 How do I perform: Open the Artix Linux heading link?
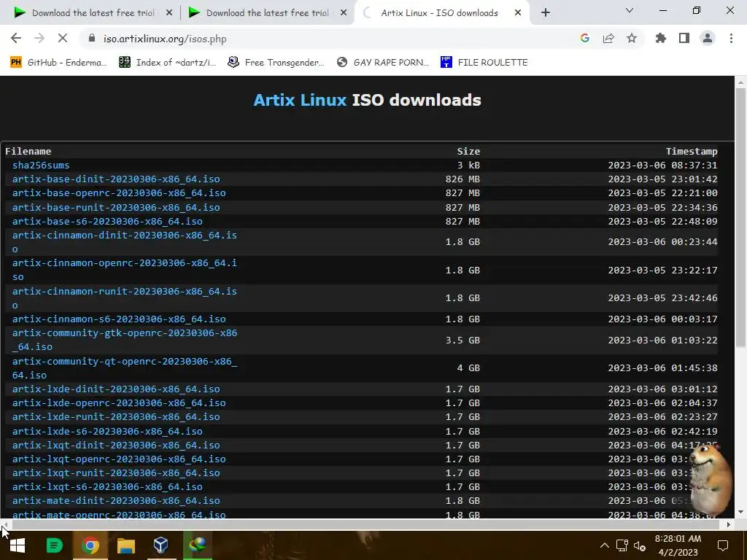300,100
